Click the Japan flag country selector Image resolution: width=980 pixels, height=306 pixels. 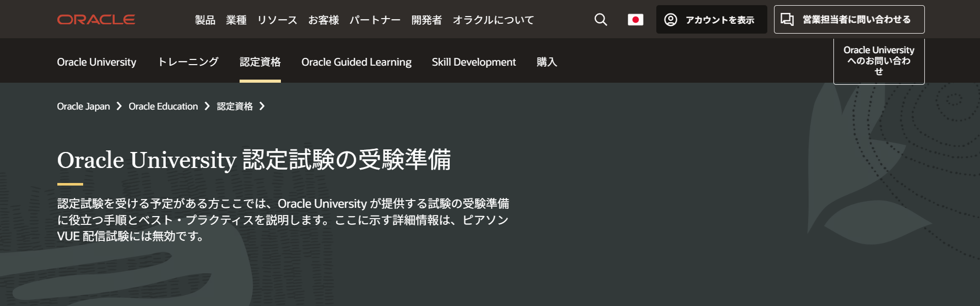(x=635, y=20)
